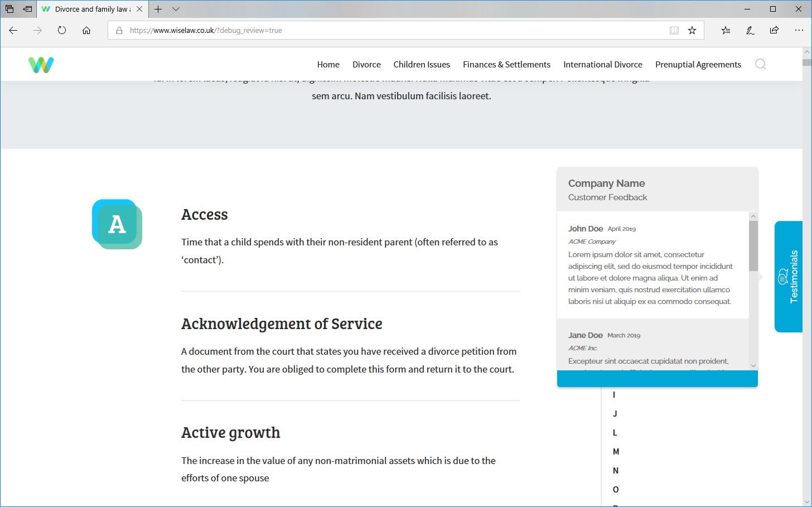Click the Active growth heading

click(231, 433)
